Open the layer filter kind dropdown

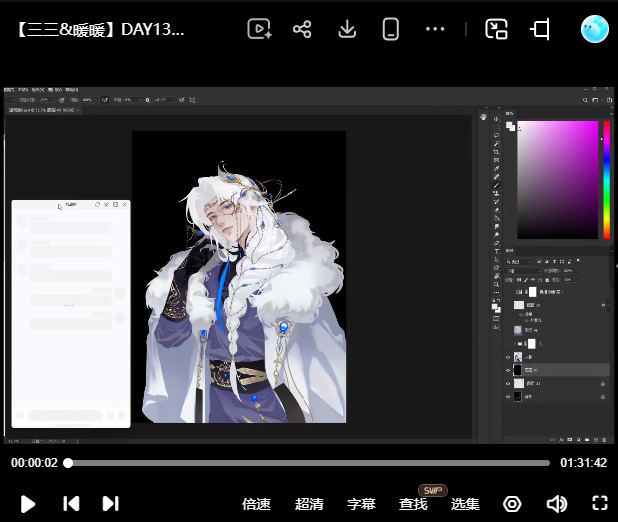(519, 261)
